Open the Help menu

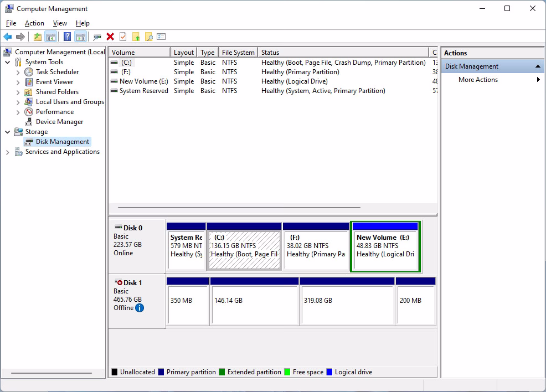83,23
